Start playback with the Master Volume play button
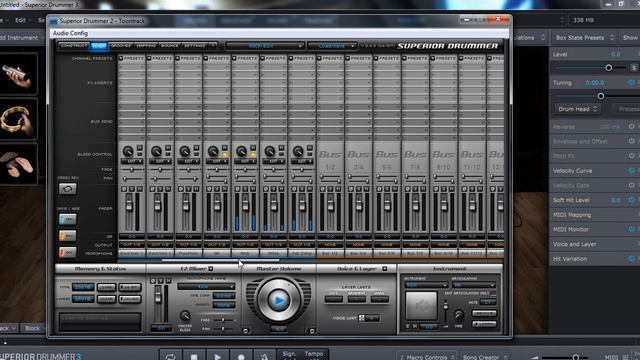The image size is (640, 360). 279,300
